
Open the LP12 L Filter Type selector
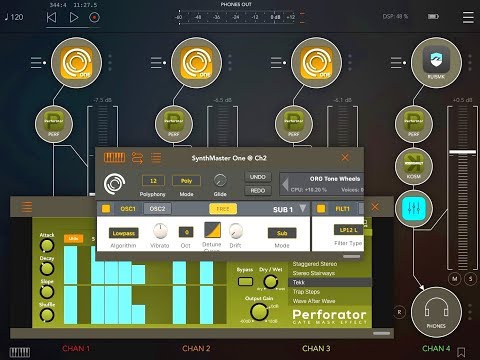[x=349, y=230]
